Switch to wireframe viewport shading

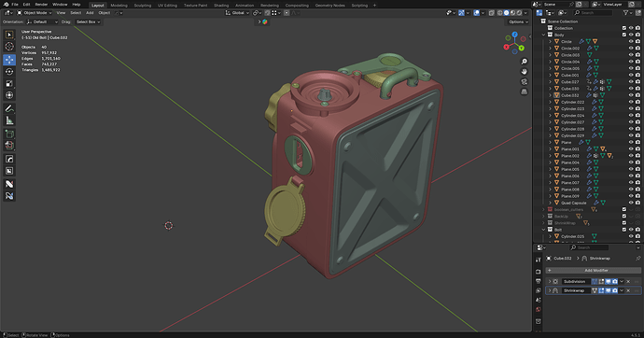(500, 13)
